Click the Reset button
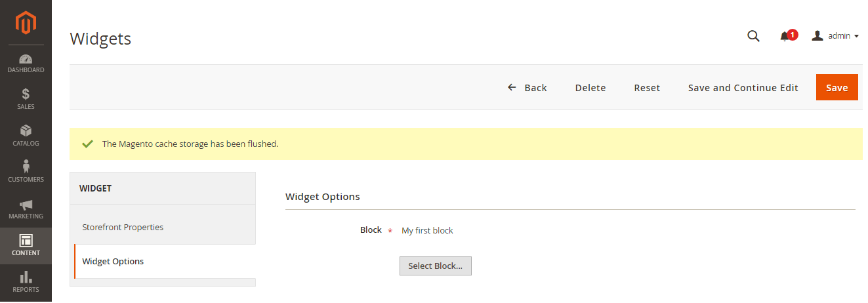The image size is (868, 303). click(x=647, y=88)
